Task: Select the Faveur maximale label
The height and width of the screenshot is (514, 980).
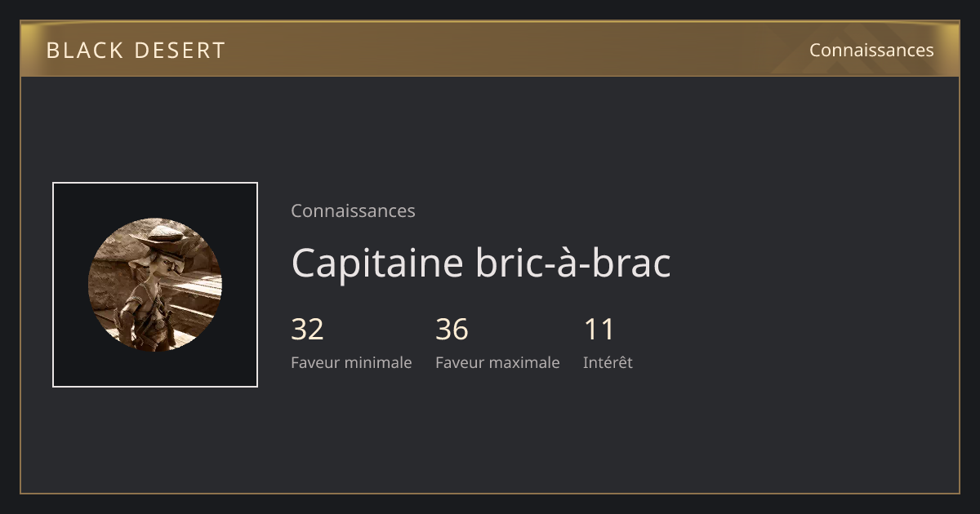Action: point(497,362)
